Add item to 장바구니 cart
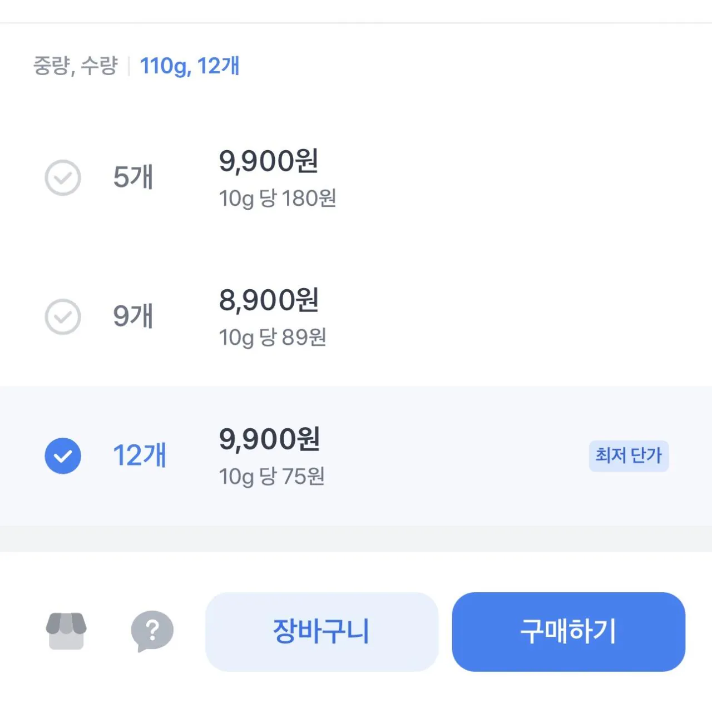 click(322, 632)
